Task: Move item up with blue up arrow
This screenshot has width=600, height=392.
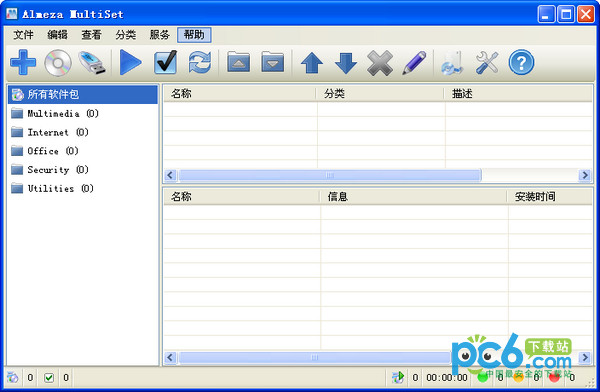Action: [x=312, y=63]
